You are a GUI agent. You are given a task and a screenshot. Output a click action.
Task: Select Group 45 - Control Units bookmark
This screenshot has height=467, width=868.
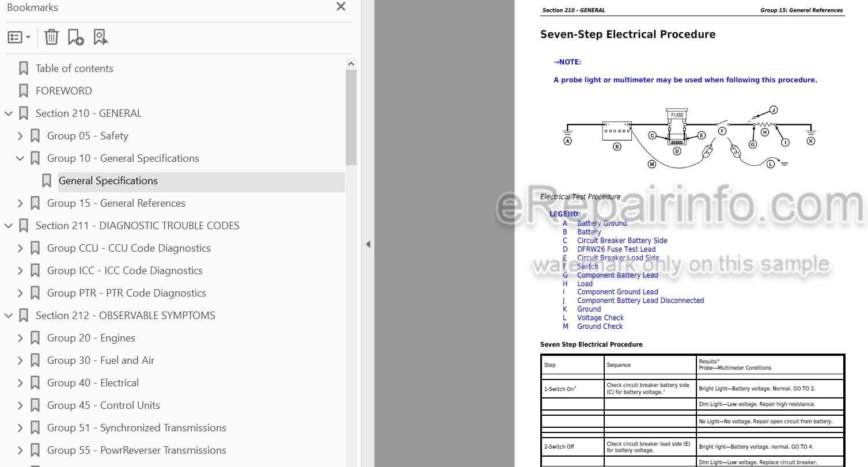(103, 405)
